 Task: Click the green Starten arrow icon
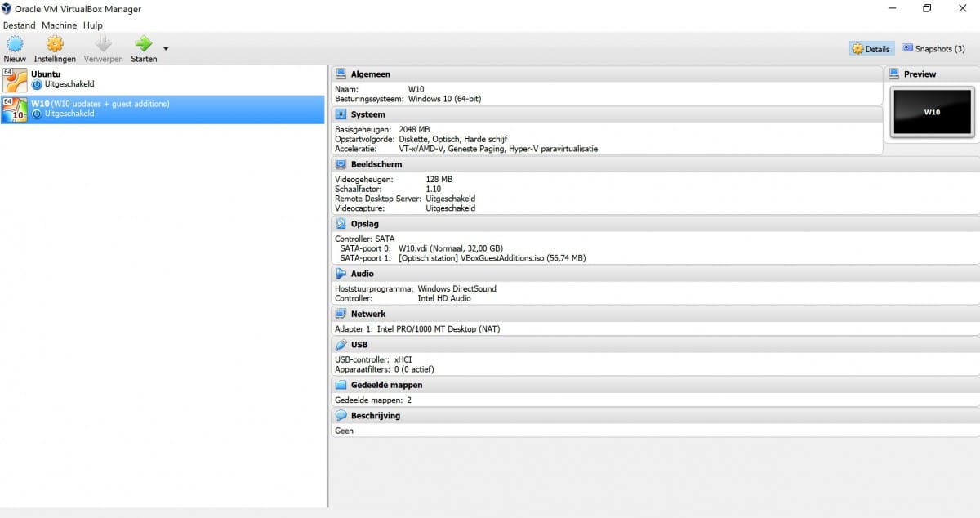click(x=144, y=44)
